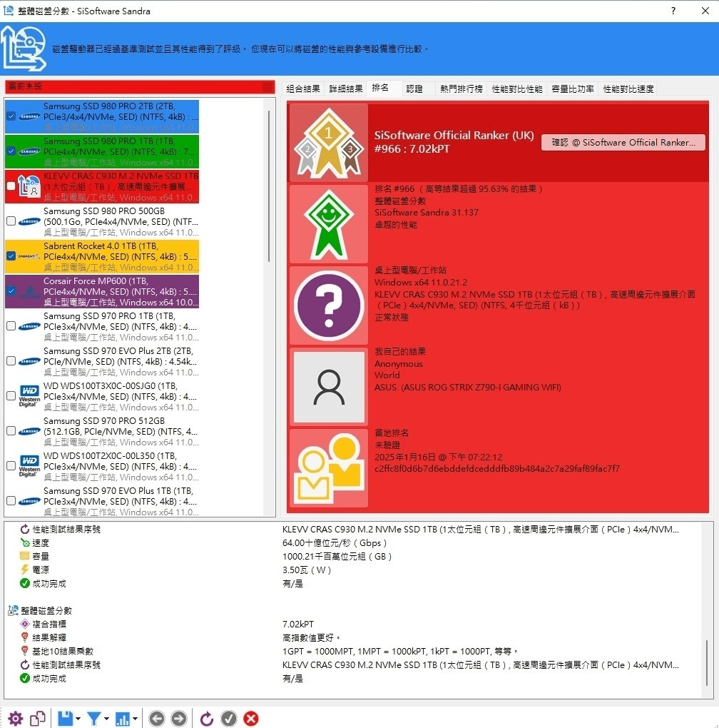719x728 pixels.
Task: Check Samsung SSD 970 EVO Plus 1TB
Action: [11, 500]
